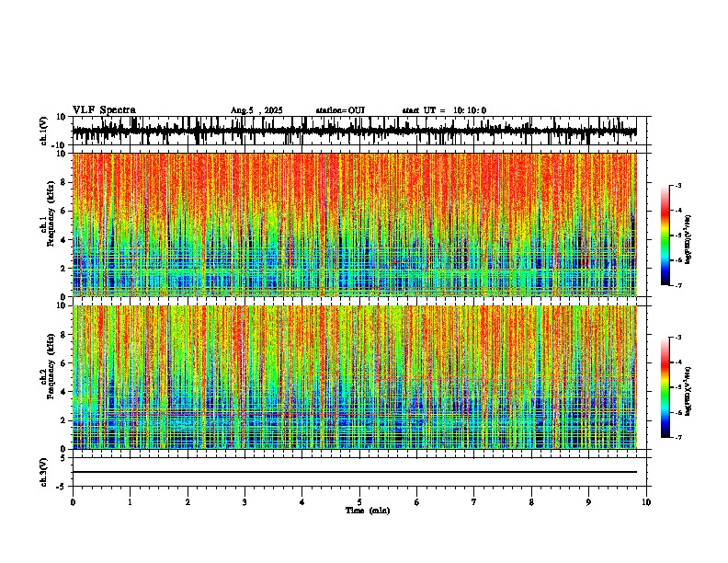Click time-axis tick label "4"

tap(302, 502)
